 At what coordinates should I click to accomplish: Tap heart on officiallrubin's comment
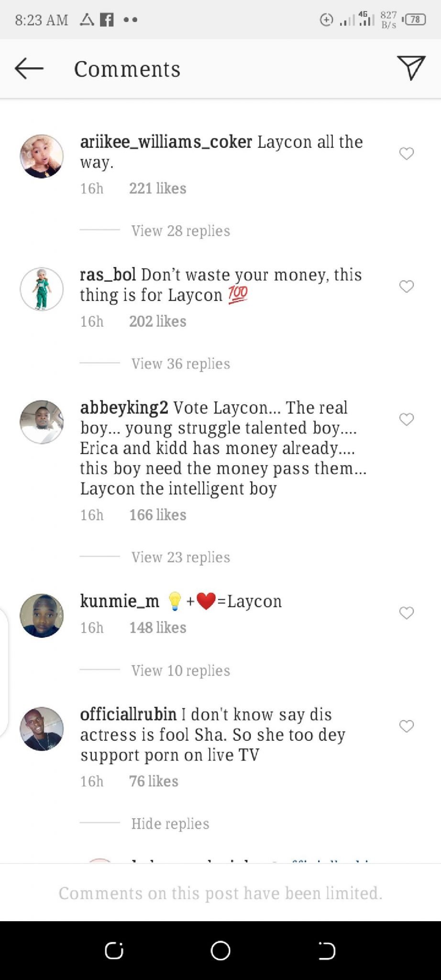[x=407, y=726]
